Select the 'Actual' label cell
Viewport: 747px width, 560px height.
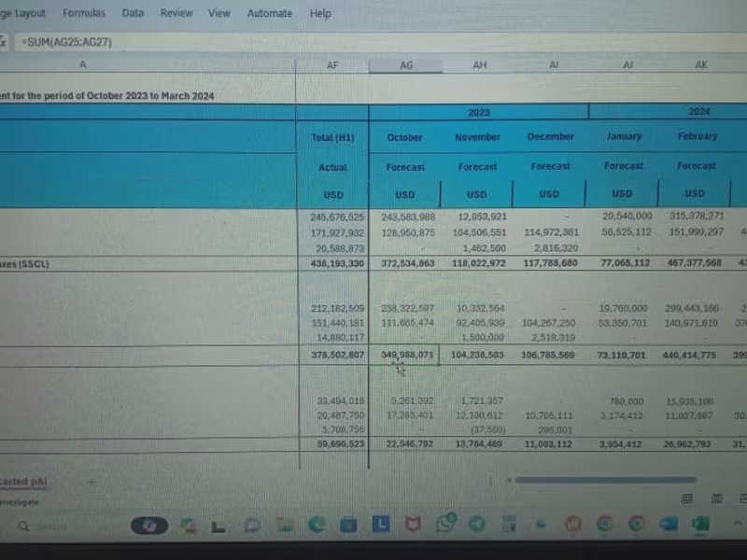click(x=332, y=167)
